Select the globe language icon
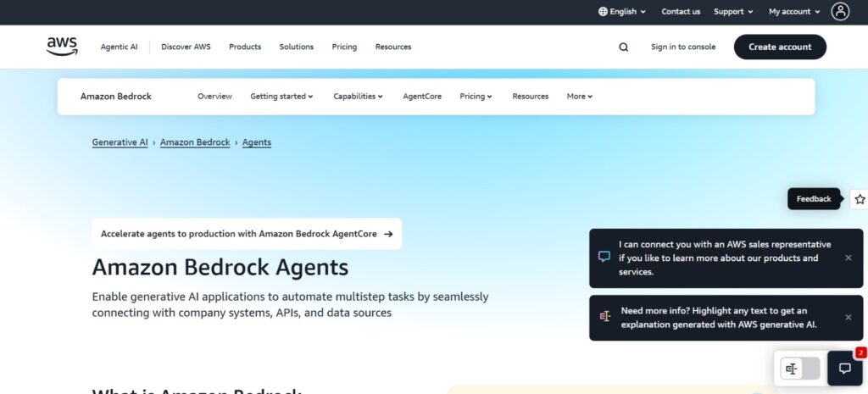 click(603, 12)
